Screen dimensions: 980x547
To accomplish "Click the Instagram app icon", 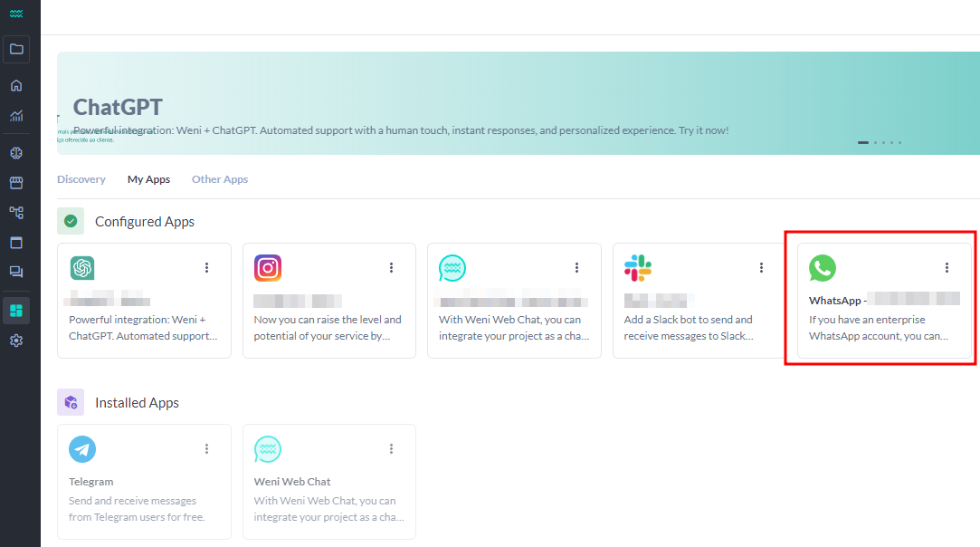I will 267,267.
